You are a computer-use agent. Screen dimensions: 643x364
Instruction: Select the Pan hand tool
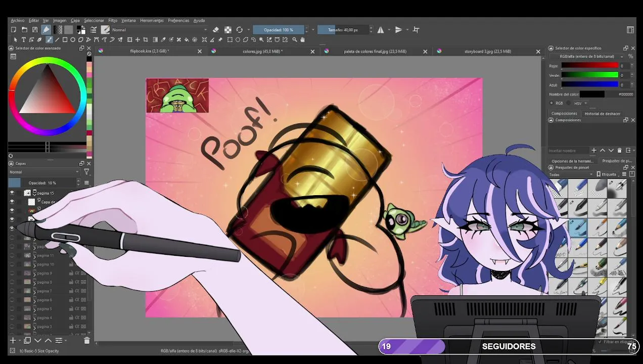(x=302, y=39)
